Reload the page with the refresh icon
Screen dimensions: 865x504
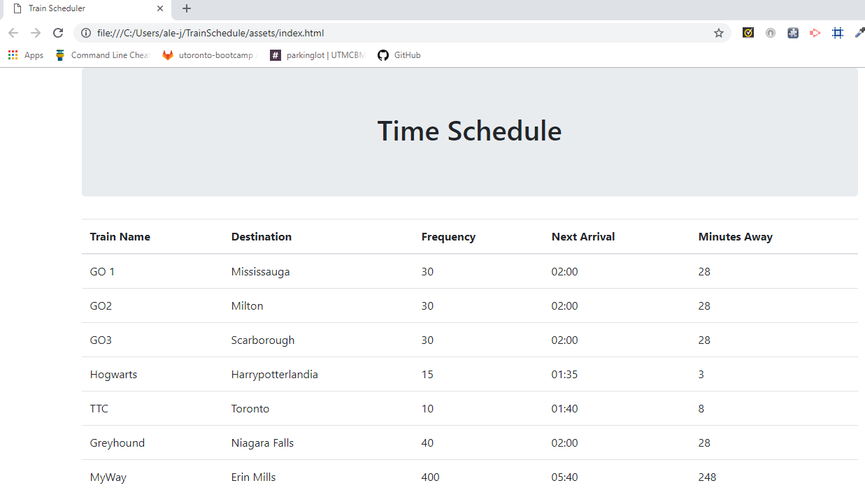59,33
